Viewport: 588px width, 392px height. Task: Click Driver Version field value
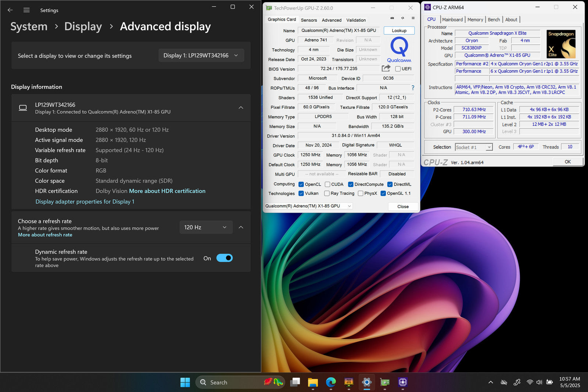(356, 136)
